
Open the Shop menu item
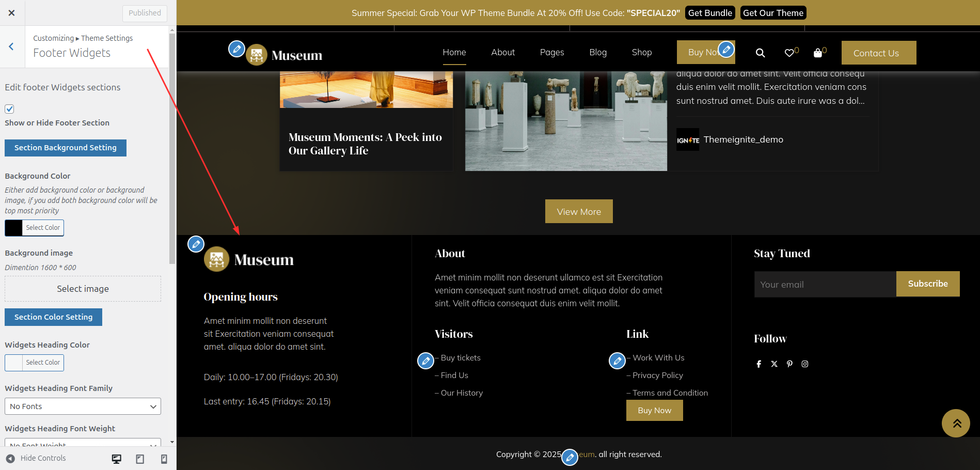point(641,52)
